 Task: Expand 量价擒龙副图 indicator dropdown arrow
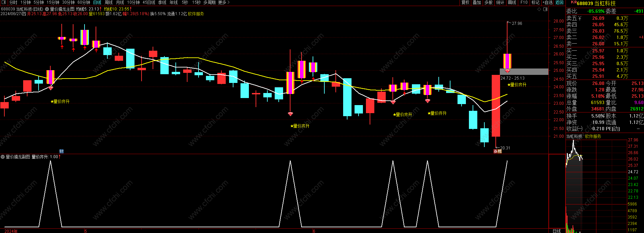point(3,157)
